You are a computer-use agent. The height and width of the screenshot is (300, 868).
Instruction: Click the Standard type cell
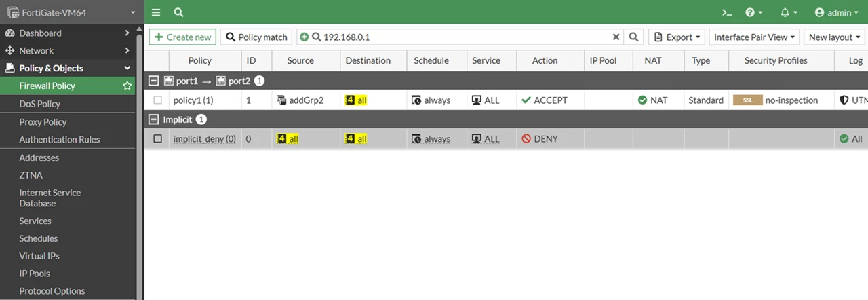click(x=706, y=100)
